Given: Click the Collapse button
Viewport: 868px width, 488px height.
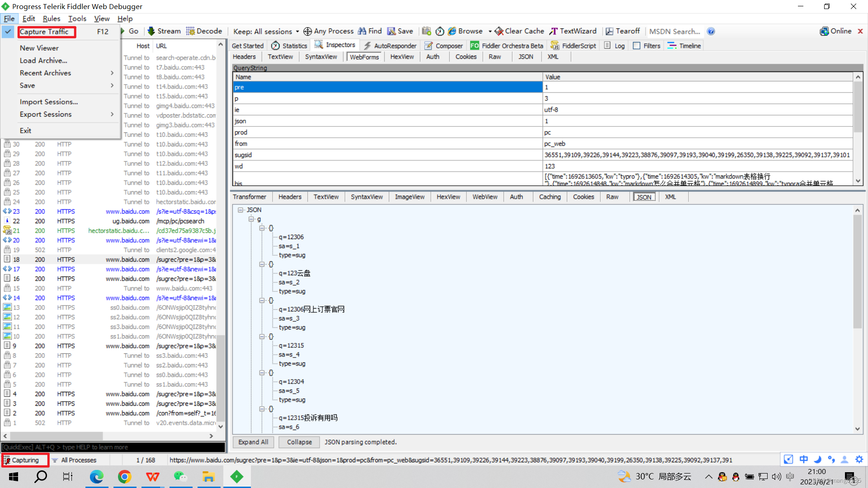Looking at the screenshot, I should point(299,442).
